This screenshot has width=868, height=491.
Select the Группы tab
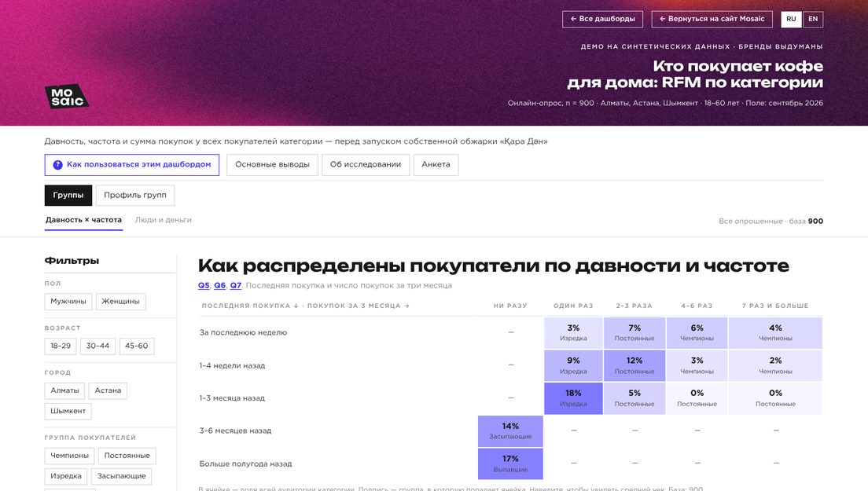(68, 195)
